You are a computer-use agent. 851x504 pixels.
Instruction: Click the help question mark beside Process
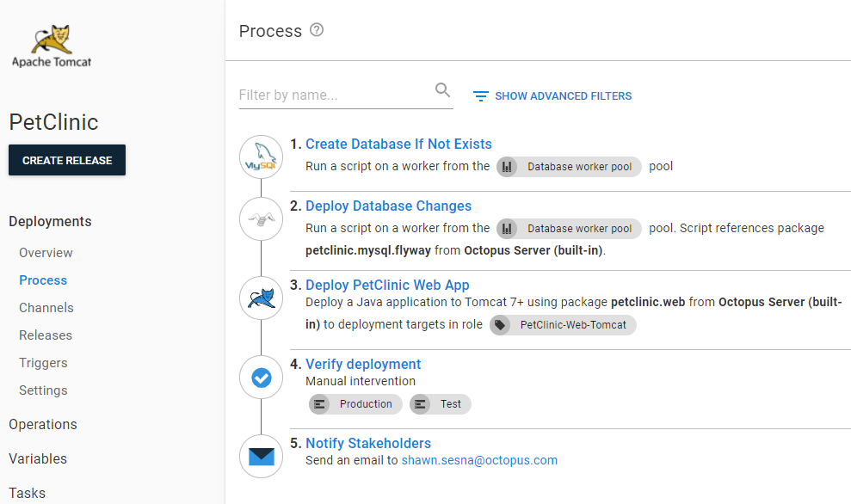317,31
